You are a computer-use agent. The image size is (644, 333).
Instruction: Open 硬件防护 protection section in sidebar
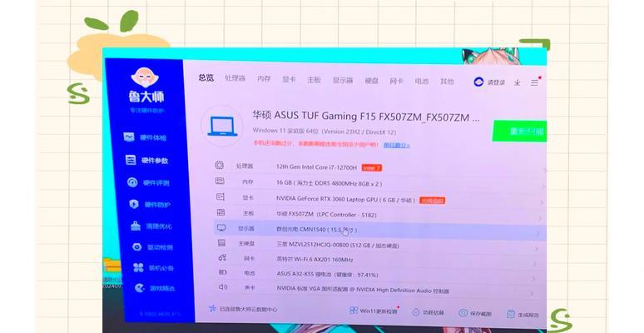click(x=150, y=204)
